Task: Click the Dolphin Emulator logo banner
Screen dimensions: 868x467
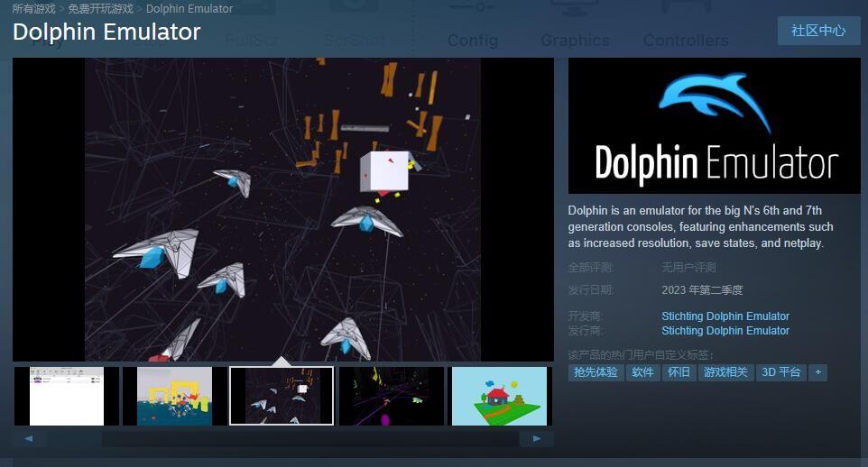Action: click(714, 125)
